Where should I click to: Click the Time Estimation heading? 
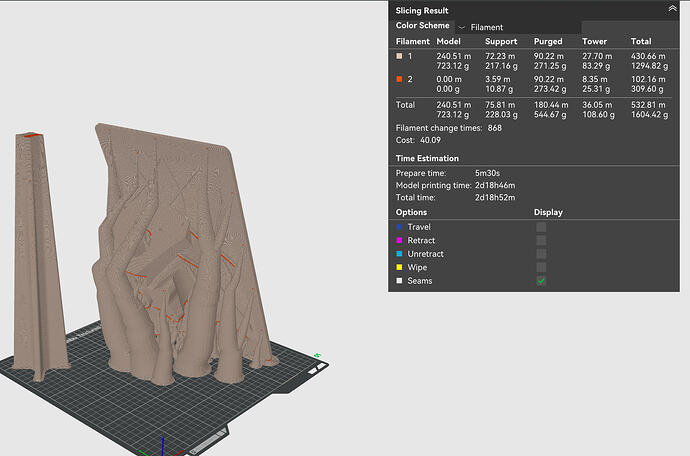point(427,158)
